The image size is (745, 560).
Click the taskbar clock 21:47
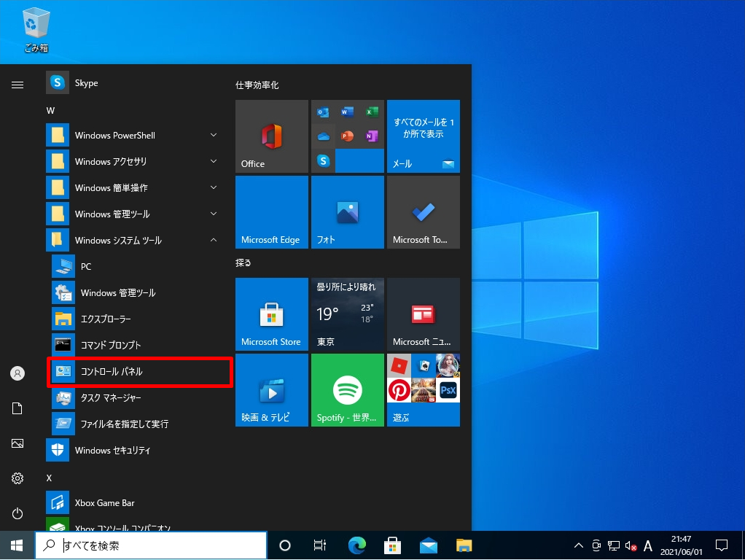point(682,545)
